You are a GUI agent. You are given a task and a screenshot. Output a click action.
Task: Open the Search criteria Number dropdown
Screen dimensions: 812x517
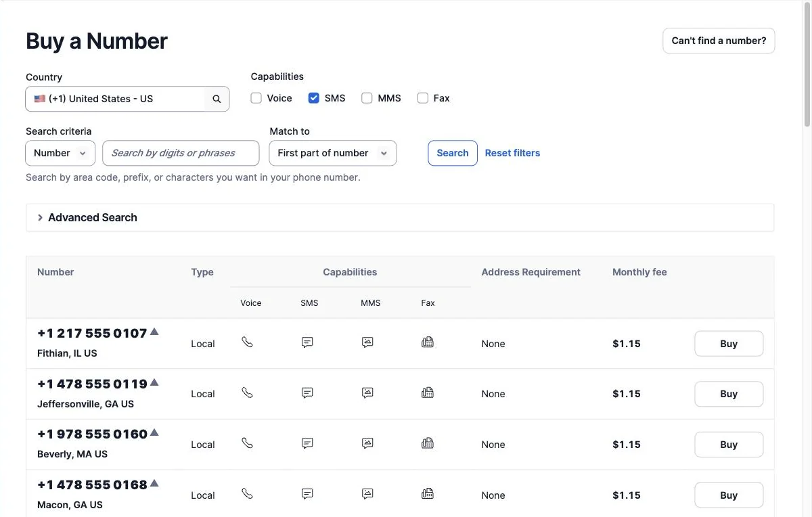pyautogui.click(x=60, y=153)
